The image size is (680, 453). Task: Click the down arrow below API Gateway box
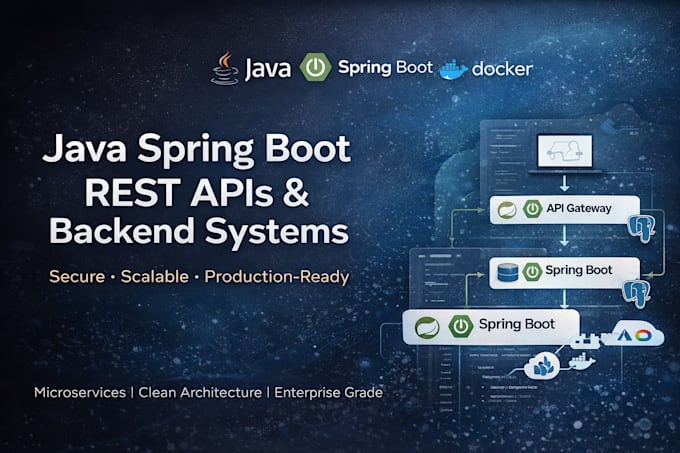click(564, 237)
